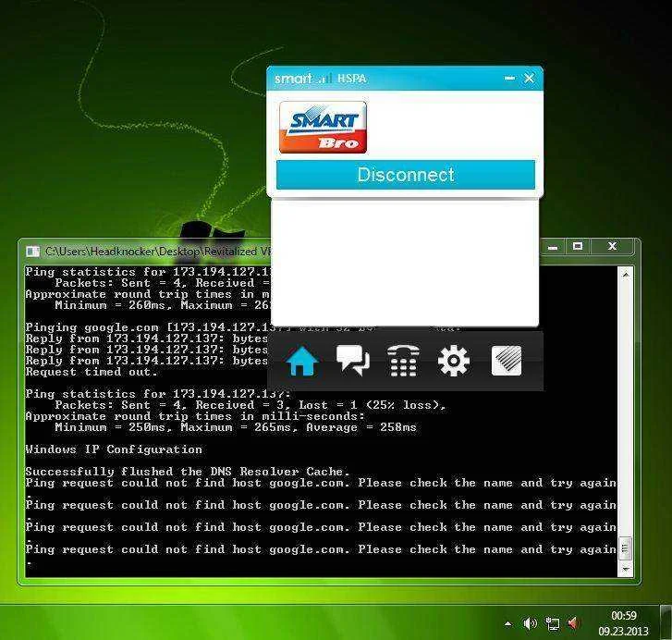Viewport: 672px width, 640px height.
Task: Click the Show desktop button
Action: click(666, 622)
